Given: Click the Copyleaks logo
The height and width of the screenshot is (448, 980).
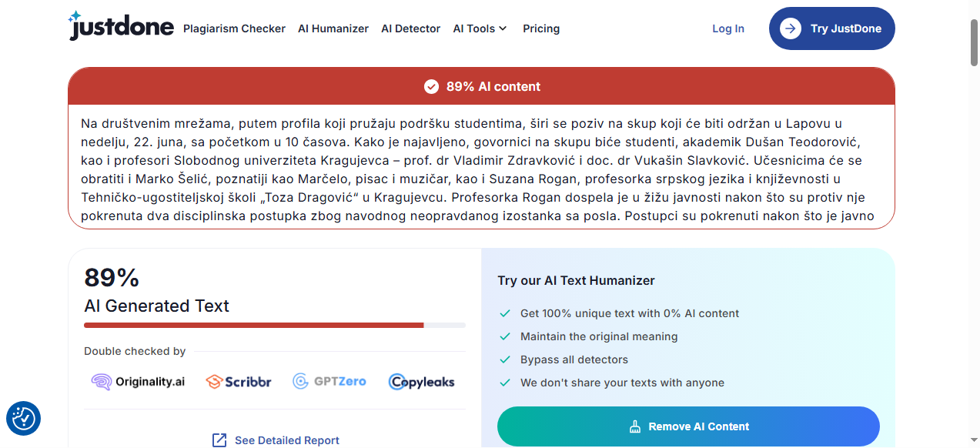Looking at the screenshot, I should pos(422,381).
